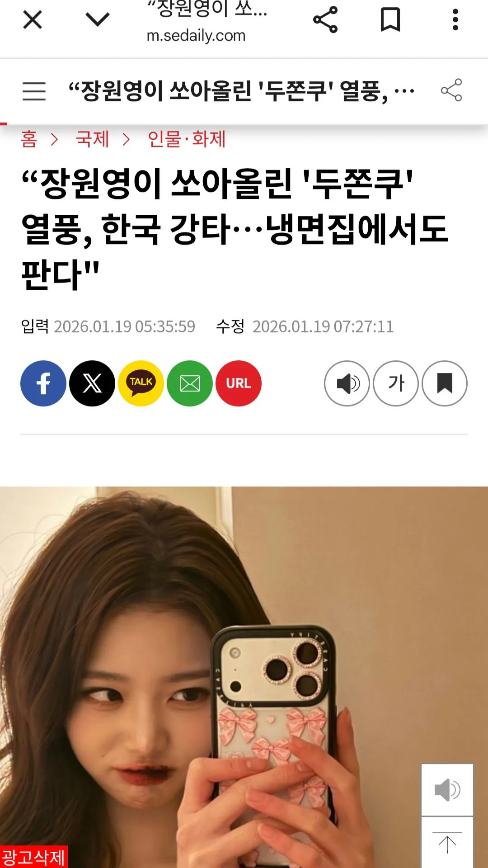Tap the 광고삭제 ad removal button
The width and height of the screenshot is (488, 868).
click(x=34, y=857)
